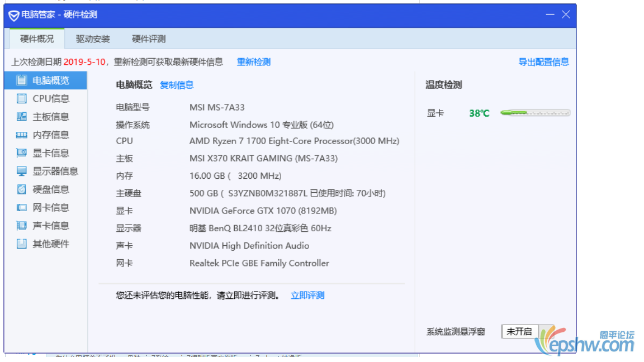Select the 网卡信息 label in sidebar
The width and height of the screenshot is (644, 362).
(51, 208)
